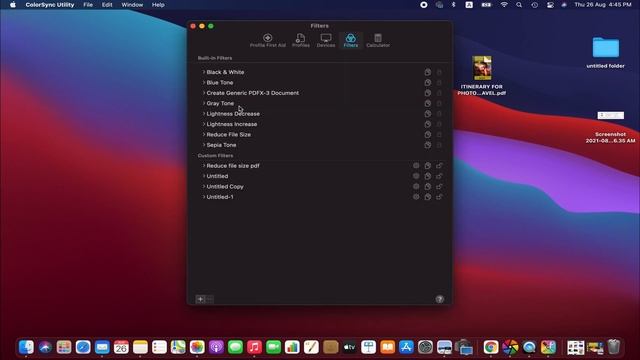The height and width of the screenshot is (360, 640).
Task: Expand the Lightness Increase filter
Action: (204, 124)
